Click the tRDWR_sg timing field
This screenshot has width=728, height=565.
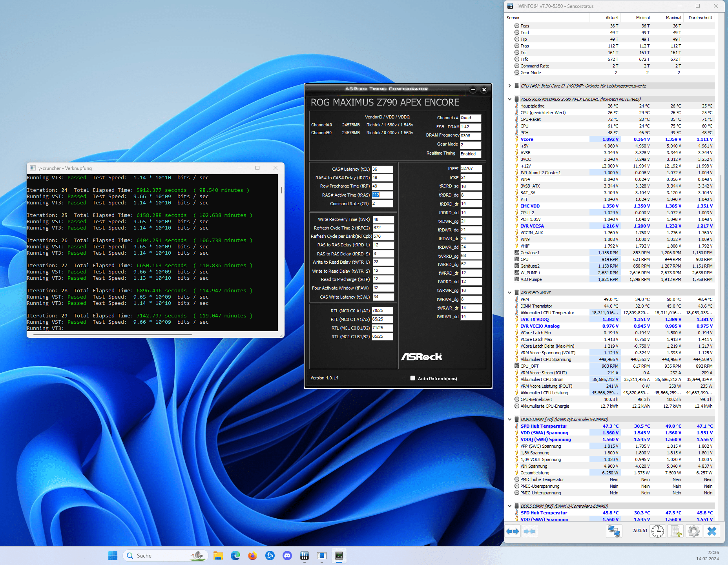[x=471, y=221]
